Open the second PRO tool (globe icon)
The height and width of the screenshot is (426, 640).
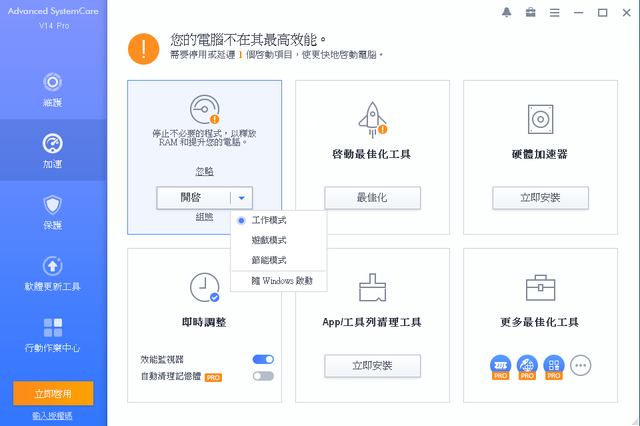coord(527,366)
